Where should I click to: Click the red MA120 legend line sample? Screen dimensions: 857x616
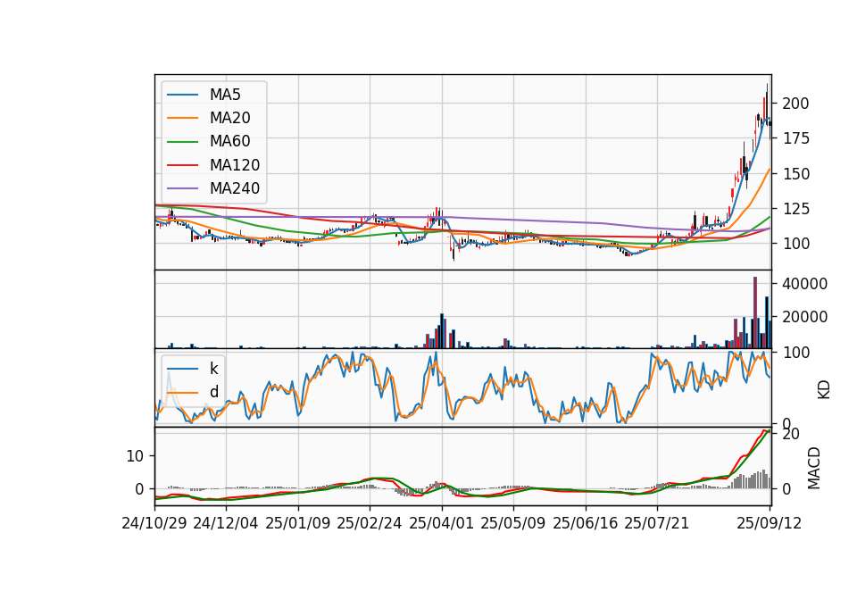(182, 165)
